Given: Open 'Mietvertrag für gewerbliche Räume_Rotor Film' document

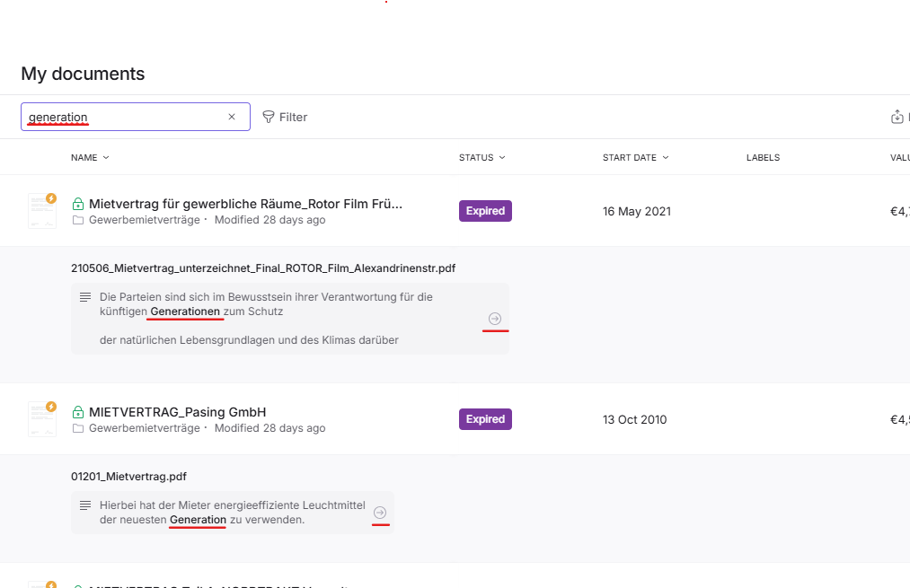Looking at the screenshot, I should [245, 204].
